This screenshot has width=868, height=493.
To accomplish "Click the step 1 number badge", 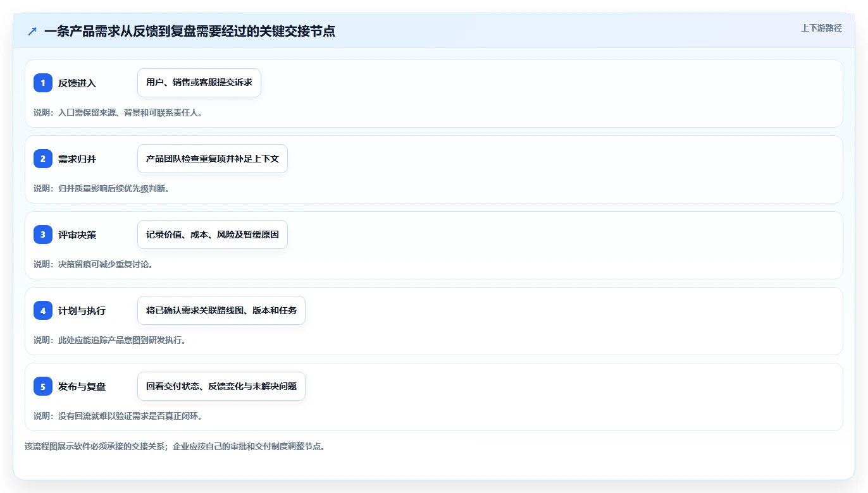I will [x=43, y=83].
